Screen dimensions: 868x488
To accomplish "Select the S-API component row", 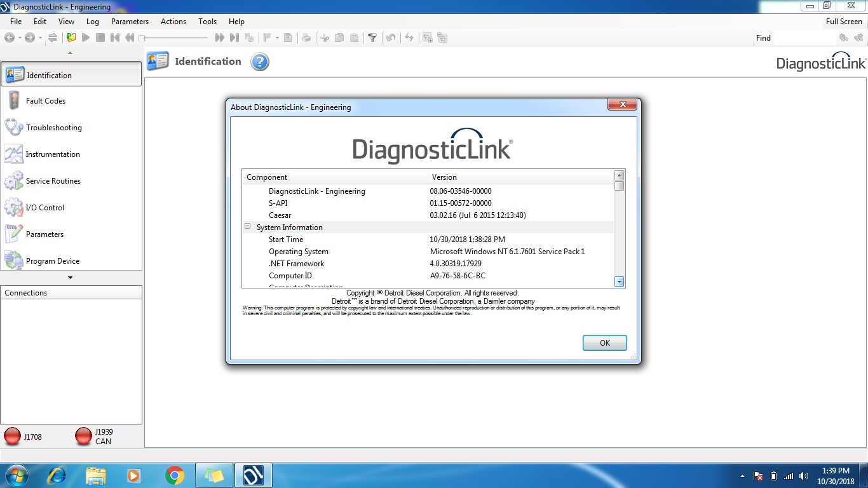I will pos(428,203).
